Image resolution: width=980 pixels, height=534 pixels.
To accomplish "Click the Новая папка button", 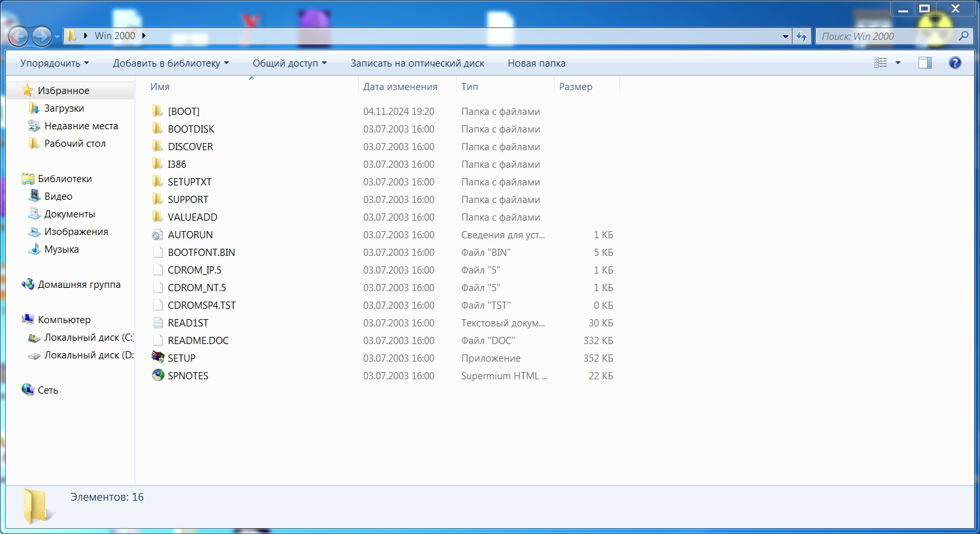I will tap(536, 63).
